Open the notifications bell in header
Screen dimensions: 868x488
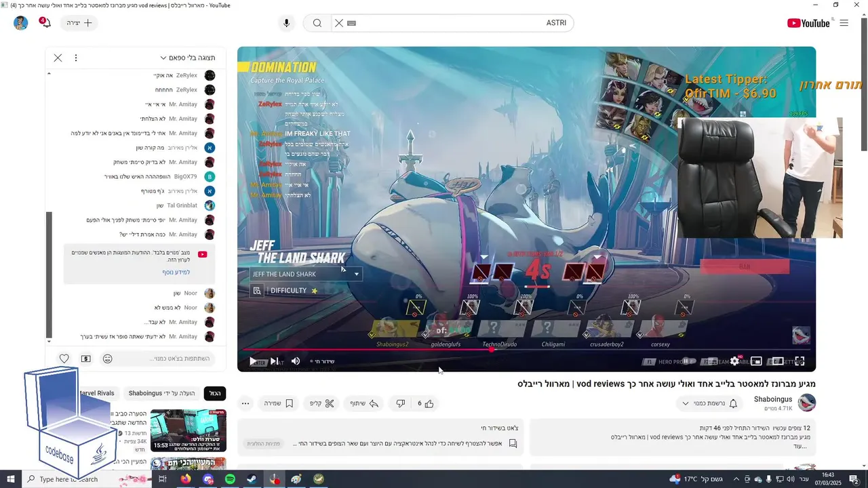(x=46, y=23)
